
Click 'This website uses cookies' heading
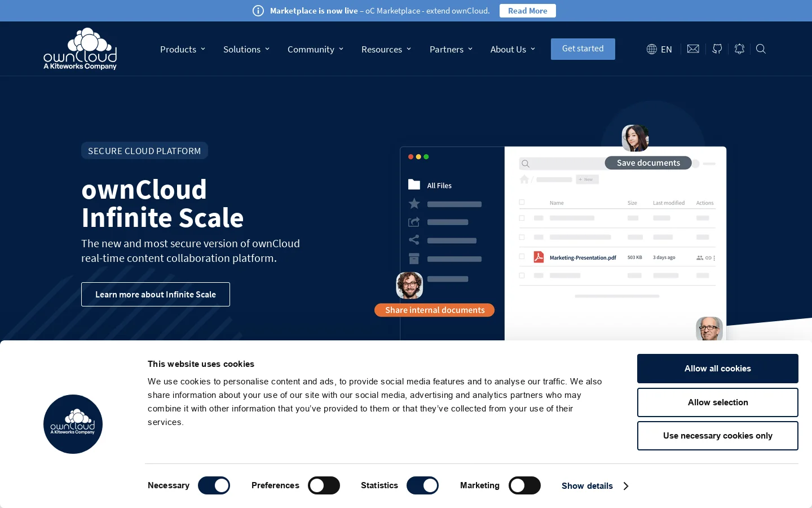201,364
